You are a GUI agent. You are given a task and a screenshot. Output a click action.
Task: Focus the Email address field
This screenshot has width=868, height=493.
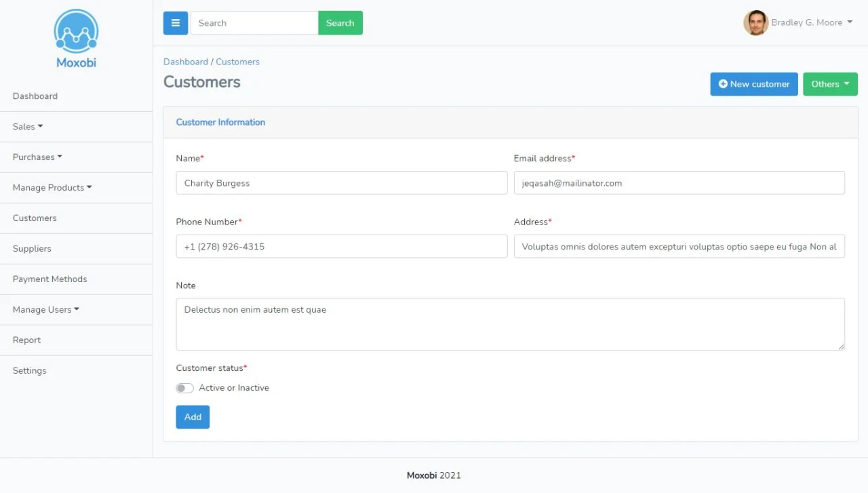[x=679, y=183]
